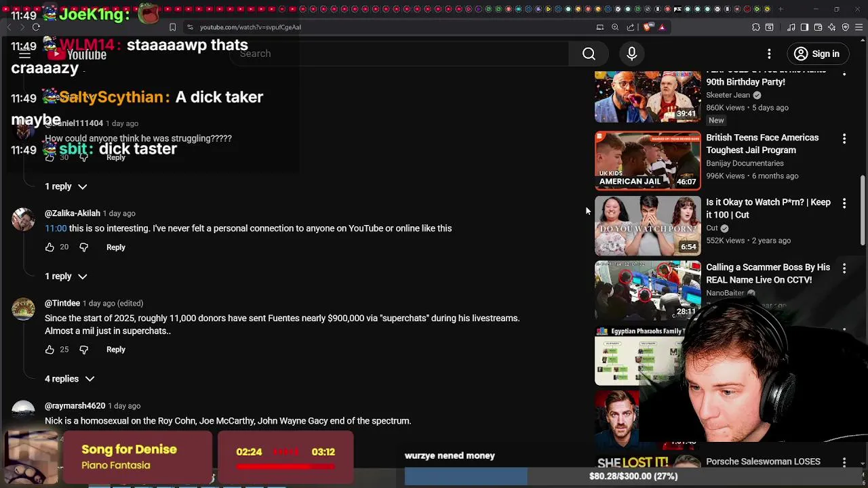This screenshot has height=488, width=868.
Task: Click the 28:11 scammer CCTV thumbnail
Action: (648, 291)
